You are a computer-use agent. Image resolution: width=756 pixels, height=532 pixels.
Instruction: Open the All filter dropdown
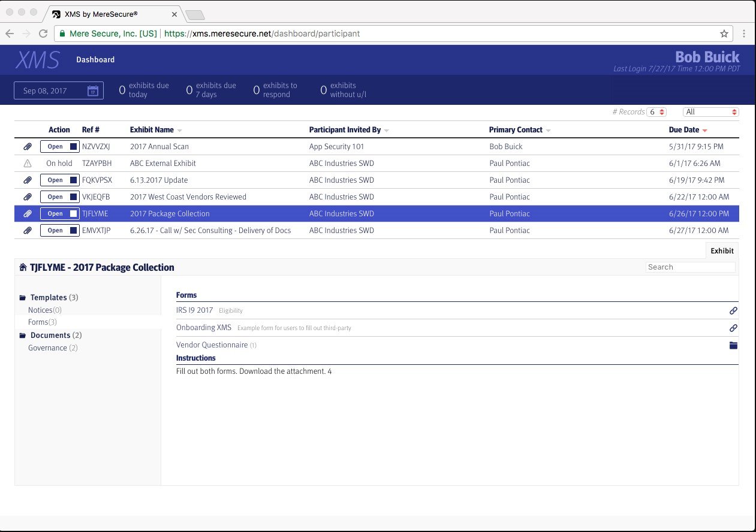point(711,111)
